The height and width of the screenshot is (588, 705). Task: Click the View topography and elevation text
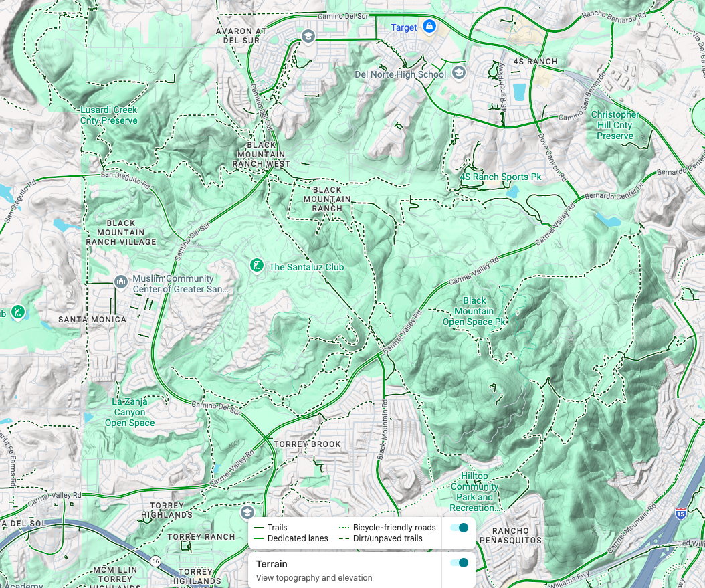(x=314, y=578)
